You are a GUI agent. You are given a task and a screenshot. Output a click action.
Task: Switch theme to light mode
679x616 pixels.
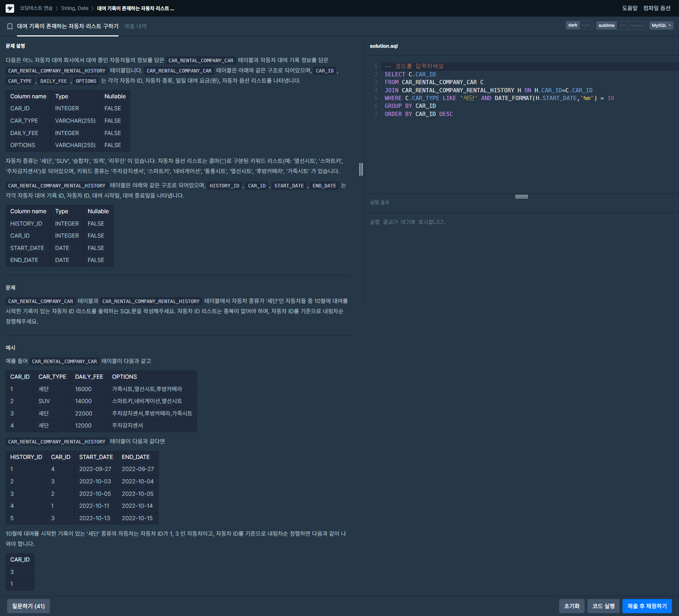[586, 25]
